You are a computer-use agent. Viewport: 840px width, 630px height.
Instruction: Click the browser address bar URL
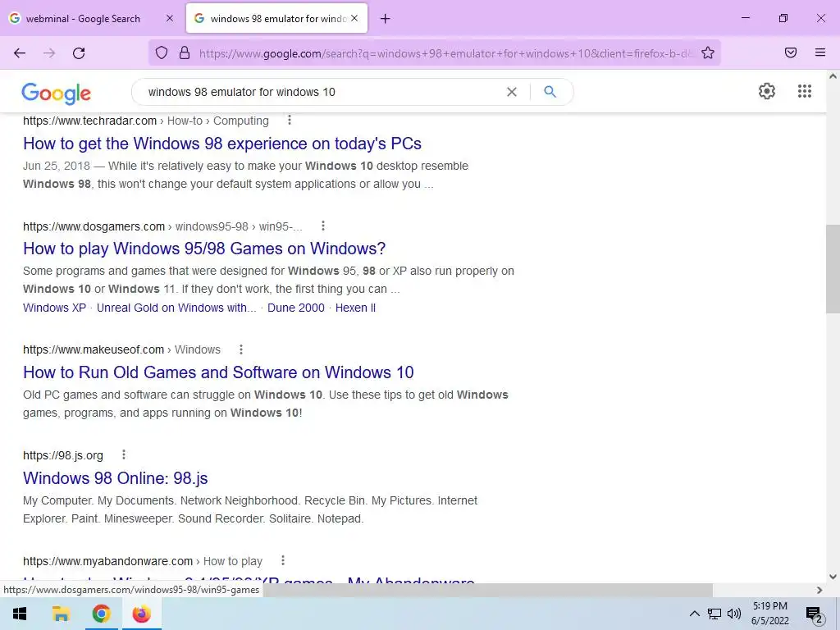(x=445, y=53)
